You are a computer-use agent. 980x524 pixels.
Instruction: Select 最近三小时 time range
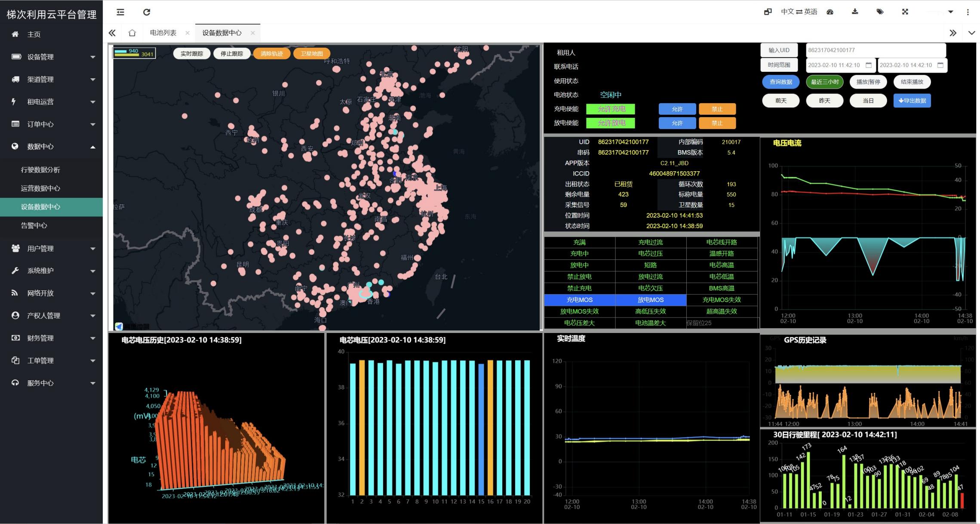coord(825,82)
